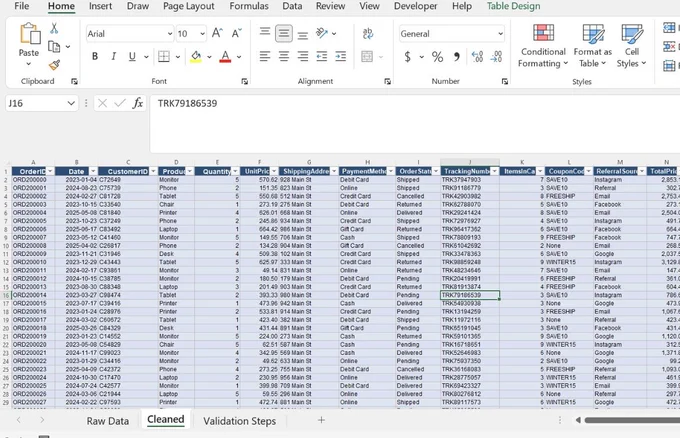
Task: Open the Quantity column filter dropdown
Action: (235, 171)
